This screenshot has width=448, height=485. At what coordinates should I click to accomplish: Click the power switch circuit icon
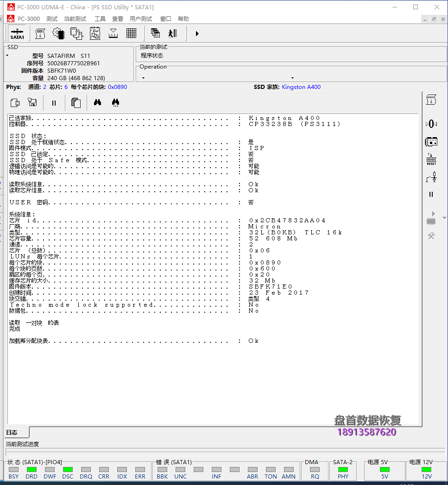coord(431,177)
